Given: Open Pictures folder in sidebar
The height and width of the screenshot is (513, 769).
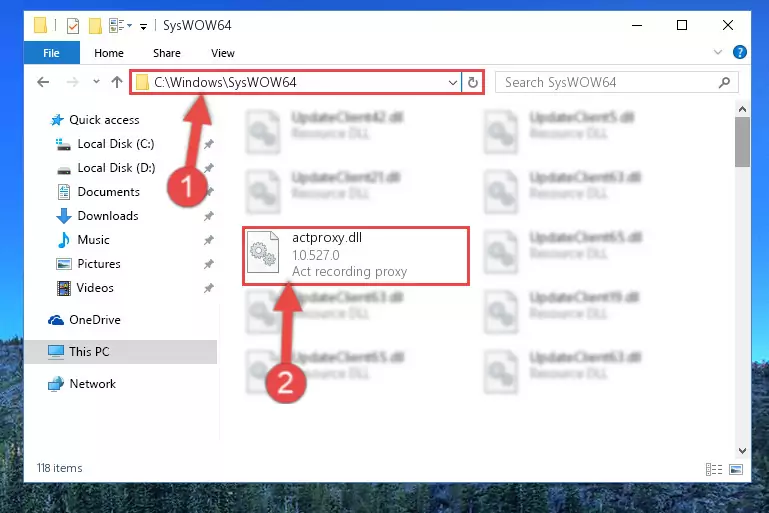Looking at the screenshot, I should click(x=88, y=264).
